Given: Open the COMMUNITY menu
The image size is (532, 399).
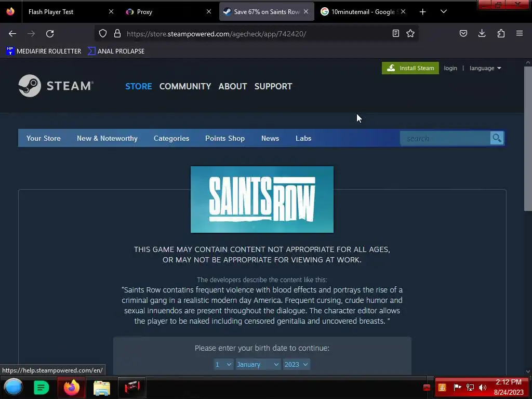Looking at the screenshot, I should 185,86.
